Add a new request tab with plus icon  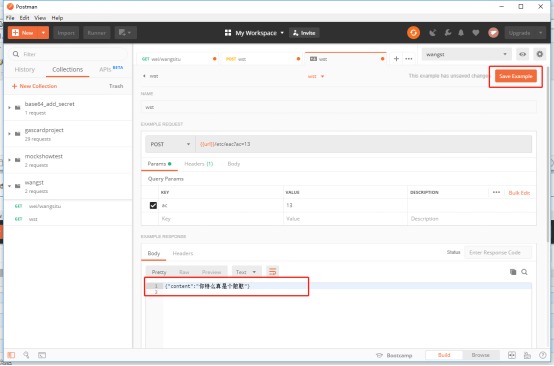(396, 59)
